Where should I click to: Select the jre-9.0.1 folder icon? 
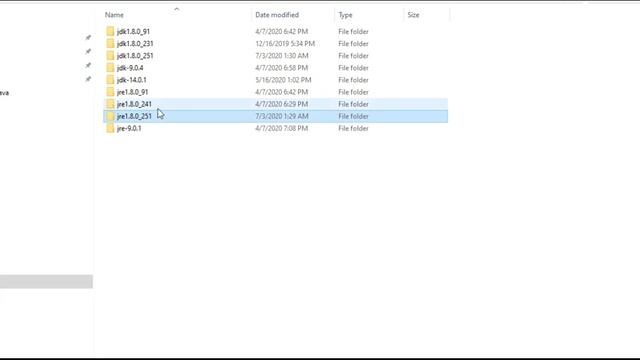[110, 128]
